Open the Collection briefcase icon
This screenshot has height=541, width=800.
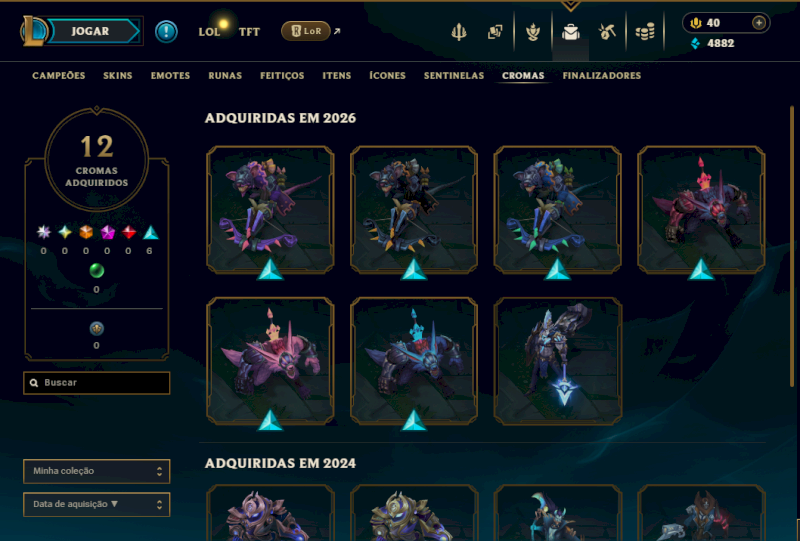click(570, 32)
